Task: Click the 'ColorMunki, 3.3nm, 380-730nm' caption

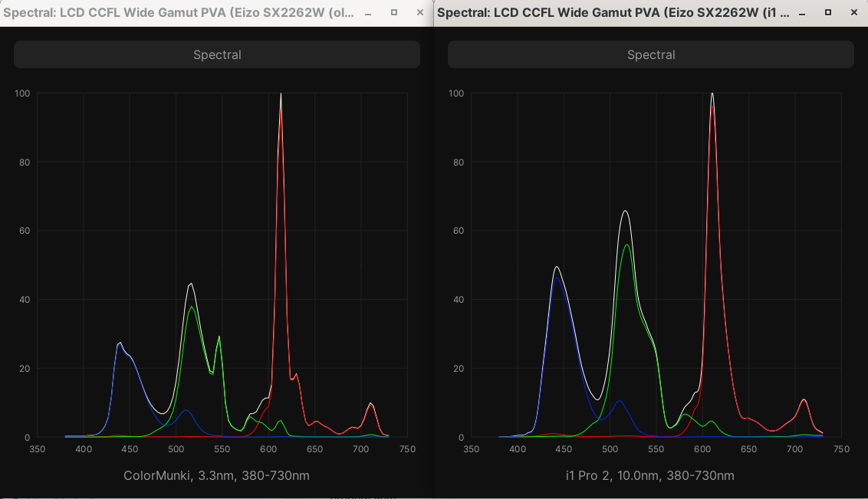Action: [x=216, y=476]
